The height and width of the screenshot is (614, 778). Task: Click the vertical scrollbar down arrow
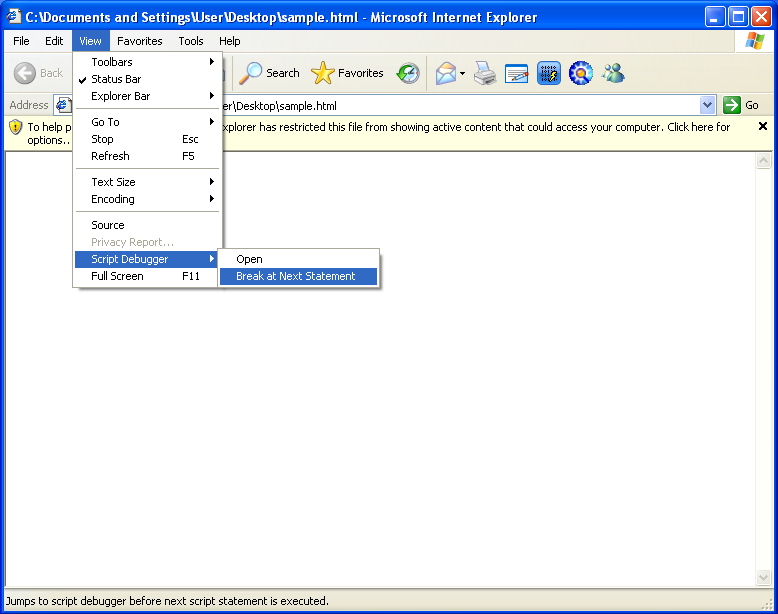[x=764, y=578]
